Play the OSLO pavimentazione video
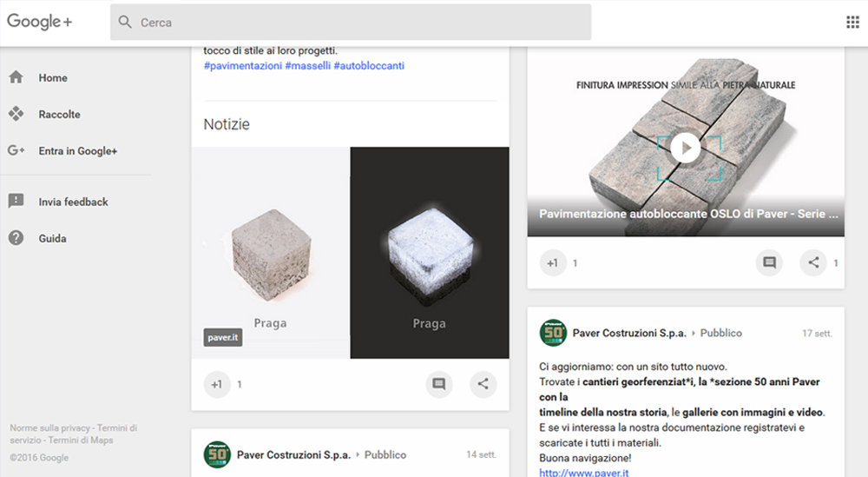This screenshot has height=477, width=868. (686, 149)
